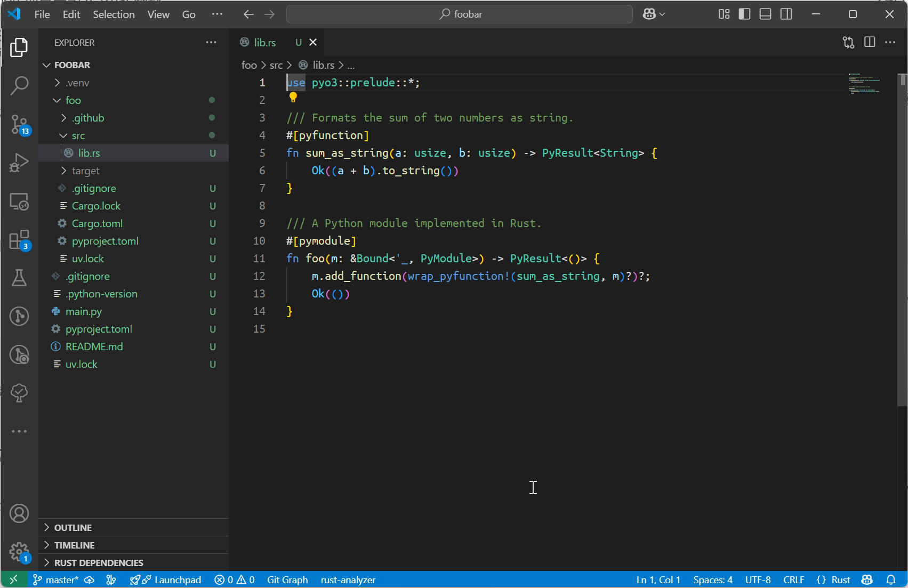Image resolution: width=908 pixels, height=588 pixels.
Task: Go forward using the navigation arrow
Action: click(x=270, y=14)
